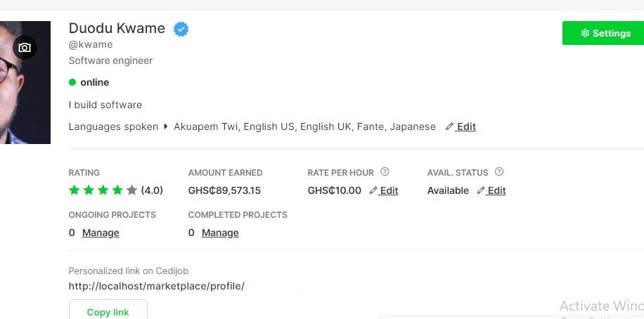Edit the languages spoken

point(465,126)
